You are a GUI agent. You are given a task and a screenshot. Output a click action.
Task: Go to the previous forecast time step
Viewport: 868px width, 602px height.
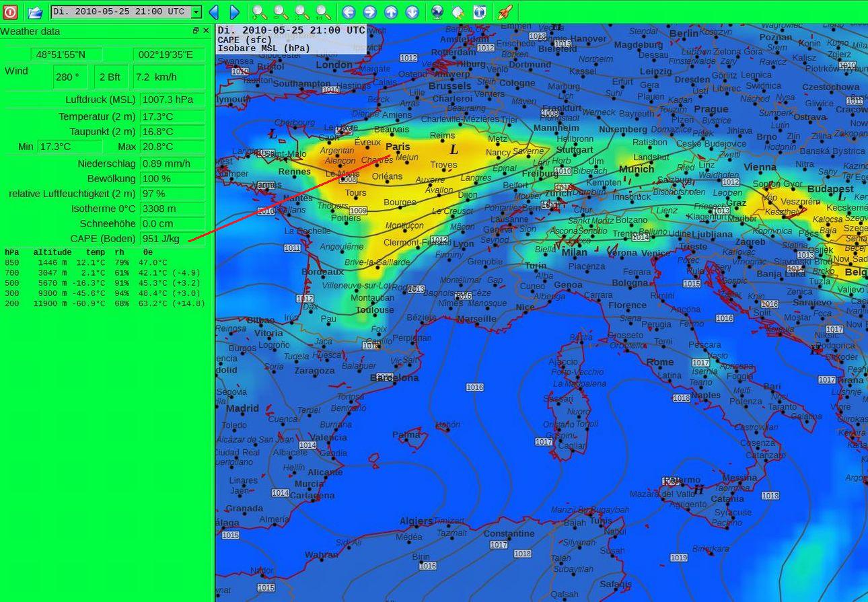(214, 11)
